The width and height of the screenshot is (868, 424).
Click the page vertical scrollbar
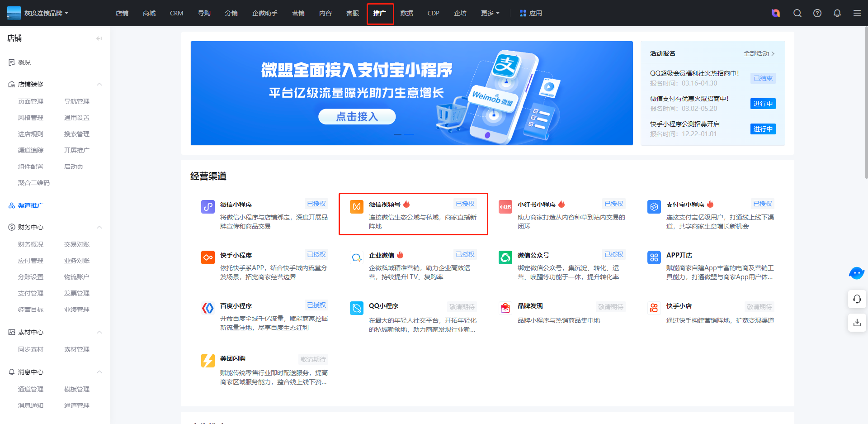tap(866, 103)
